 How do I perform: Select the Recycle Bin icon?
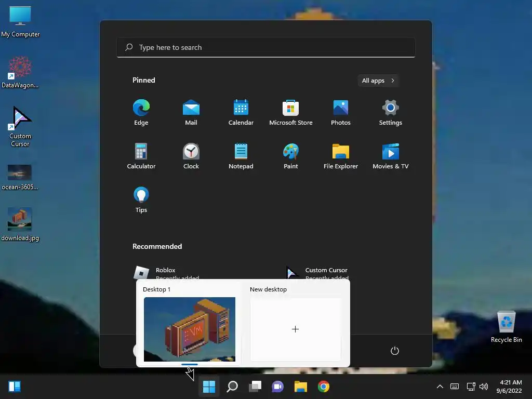(506, 327)
